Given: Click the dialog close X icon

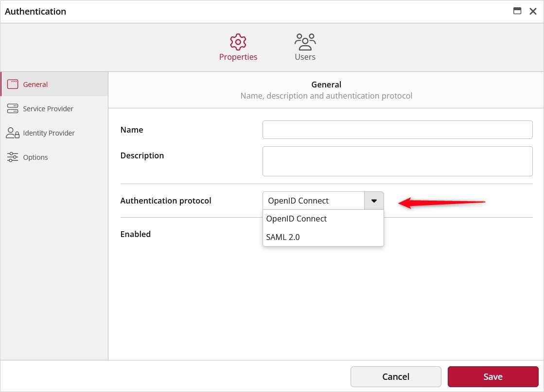Looking at the screenshot, I should tap(533, 11).
